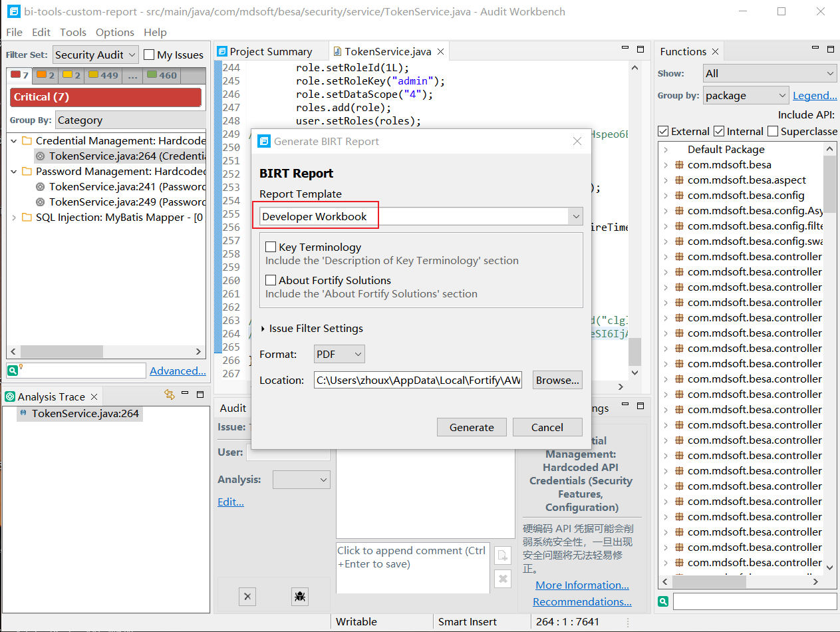
Task: Click the suppress issue X button in Audit panel
Action: coord(247,596)
